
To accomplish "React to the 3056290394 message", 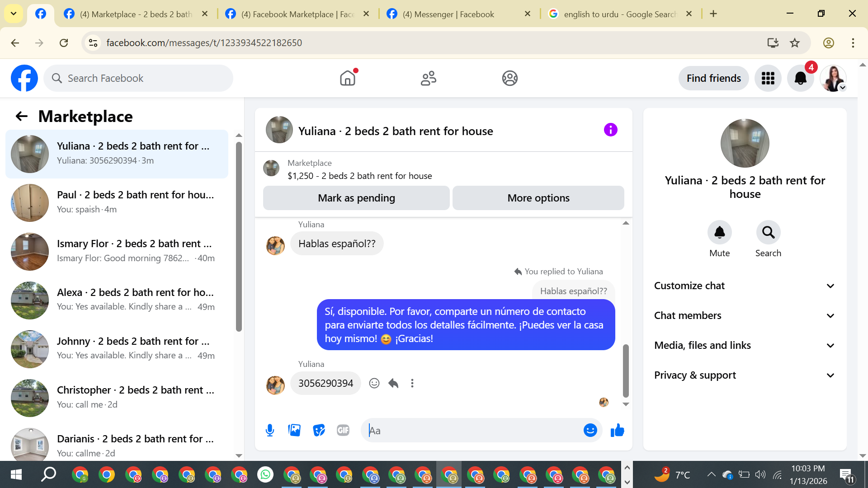I will coord(374,383).
